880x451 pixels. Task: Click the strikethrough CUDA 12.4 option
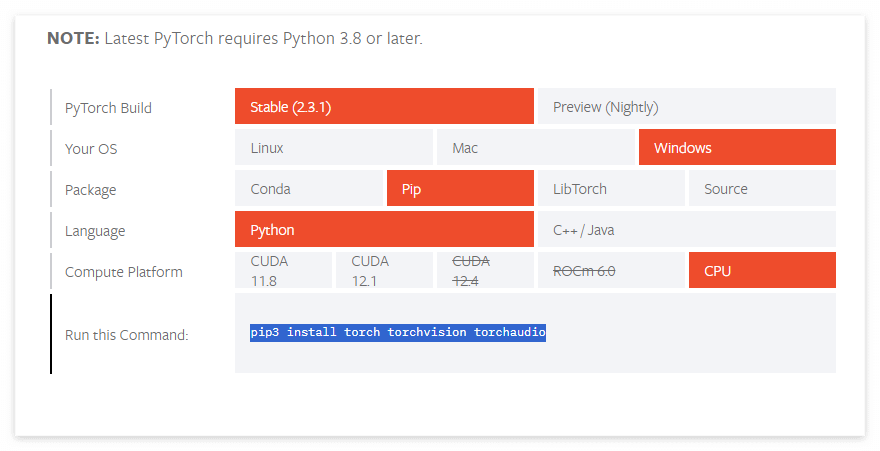tap(485, 270)
